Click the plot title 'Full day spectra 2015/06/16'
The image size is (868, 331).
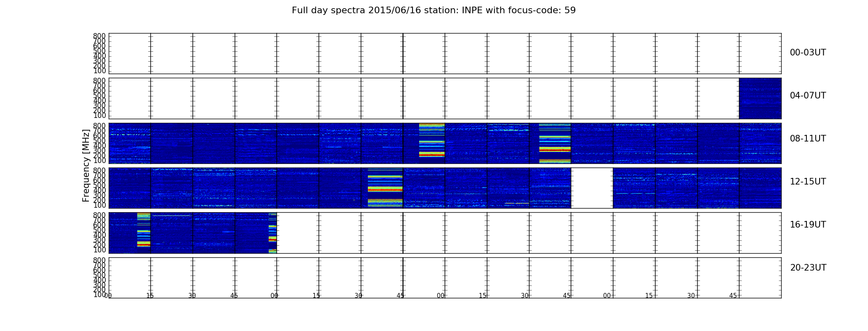click(x=434, y=10)
